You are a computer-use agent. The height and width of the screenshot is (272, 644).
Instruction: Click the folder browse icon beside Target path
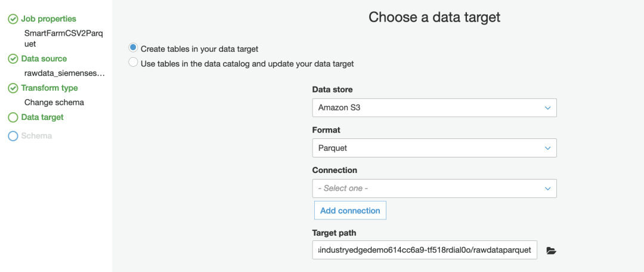coord(551,251)
